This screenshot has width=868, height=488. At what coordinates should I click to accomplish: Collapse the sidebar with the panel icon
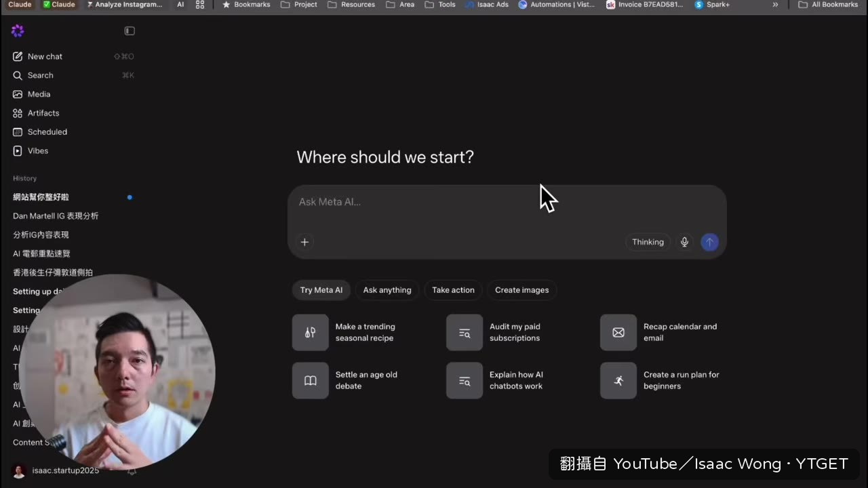pos(130,30)
